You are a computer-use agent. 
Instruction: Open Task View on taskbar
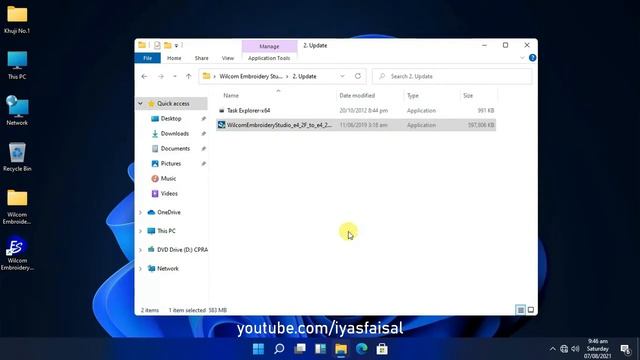click(300, 349)
